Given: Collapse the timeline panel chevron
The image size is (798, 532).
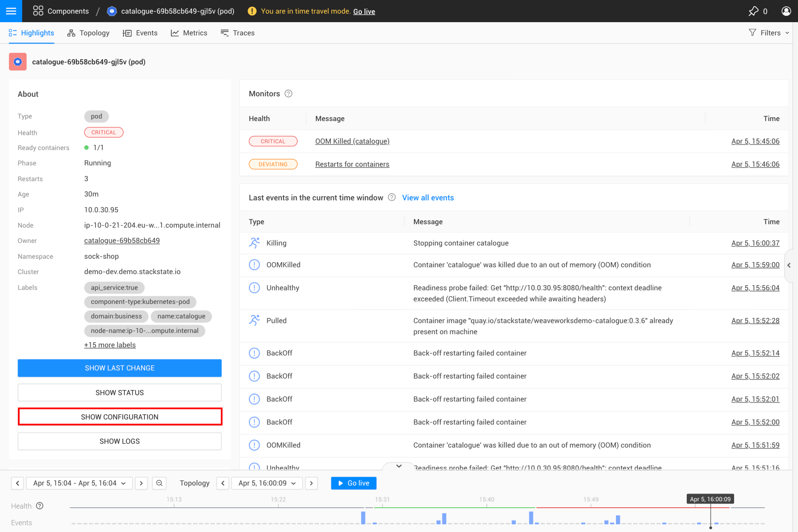Looking at the screenshot, I should click(x=399, y=466).
